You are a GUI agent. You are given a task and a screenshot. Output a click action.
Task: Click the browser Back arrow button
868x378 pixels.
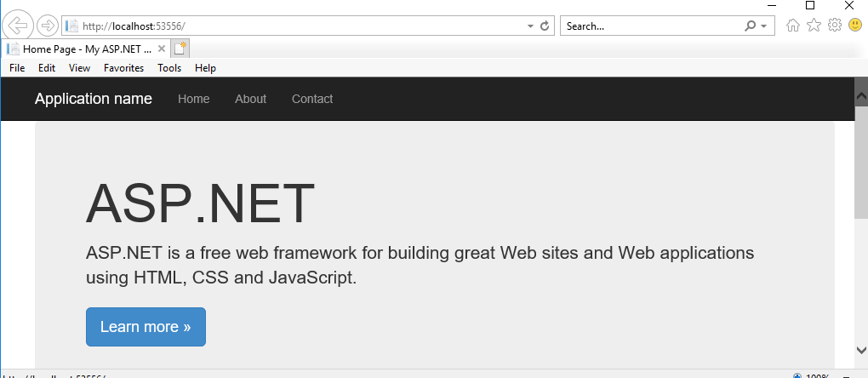pos(18,25)
